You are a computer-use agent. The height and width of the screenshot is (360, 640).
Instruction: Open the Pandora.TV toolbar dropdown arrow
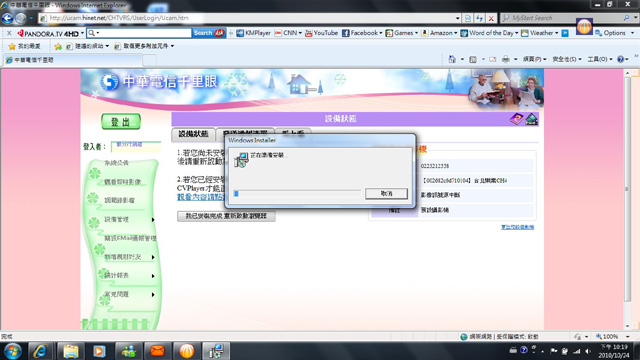[x=82, y=33]
